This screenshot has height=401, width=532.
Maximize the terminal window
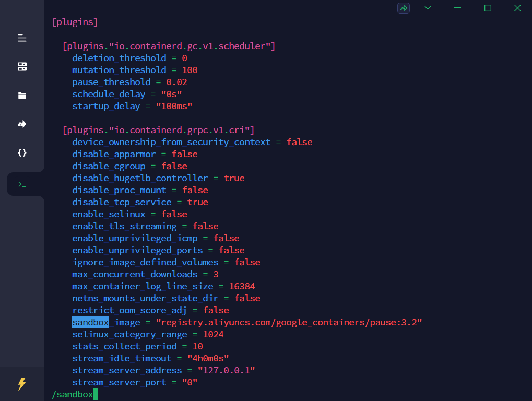click(x=488, y=8)
